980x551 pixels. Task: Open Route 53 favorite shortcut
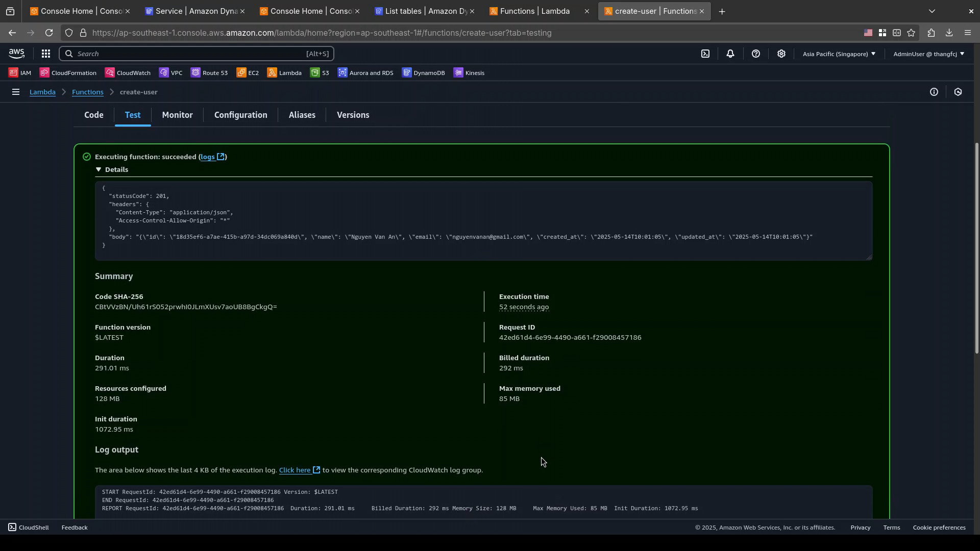(x=210, y=73)
